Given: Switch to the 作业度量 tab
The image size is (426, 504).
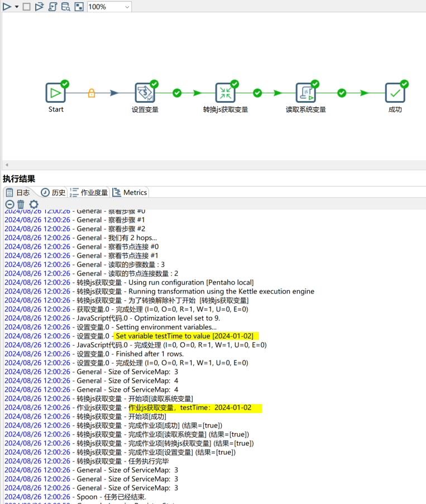Looking at the screenshot, I should tap(89, 193).
